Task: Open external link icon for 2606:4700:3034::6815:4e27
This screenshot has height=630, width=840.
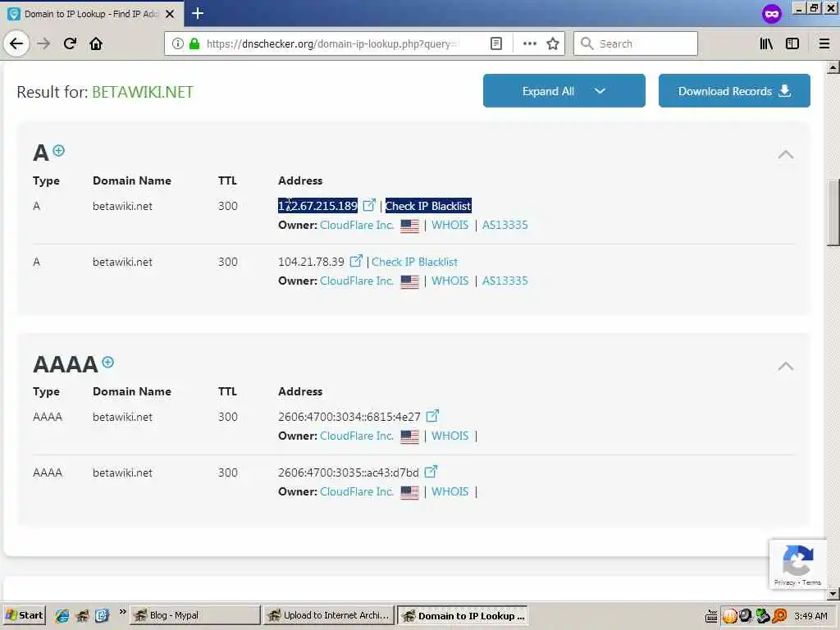Action: coord(432,416)
